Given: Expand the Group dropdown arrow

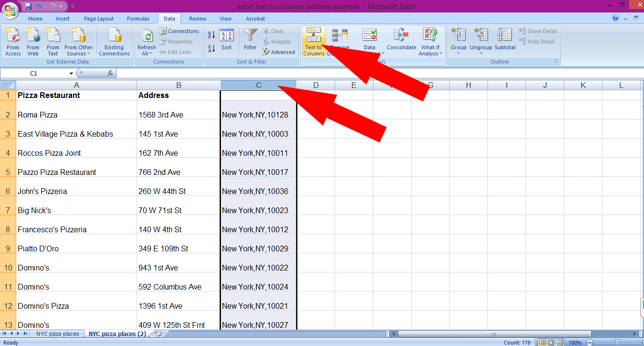Looking at the screenshot, I should click(x=458, y=53).
